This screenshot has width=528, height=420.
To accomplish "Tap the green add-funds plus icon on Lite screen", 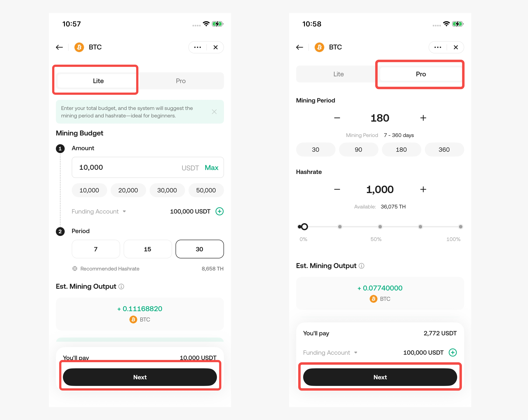I will tap(219, 211).
